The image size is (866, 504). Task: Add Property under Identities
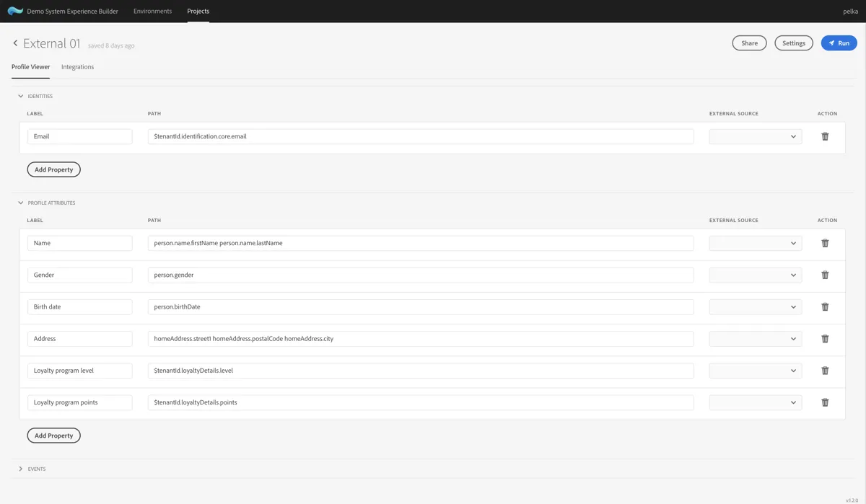tap(54, 169)
